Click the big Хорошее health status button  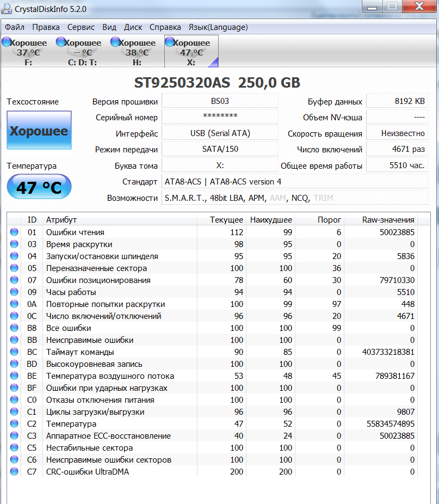click(x=39, y=130)
